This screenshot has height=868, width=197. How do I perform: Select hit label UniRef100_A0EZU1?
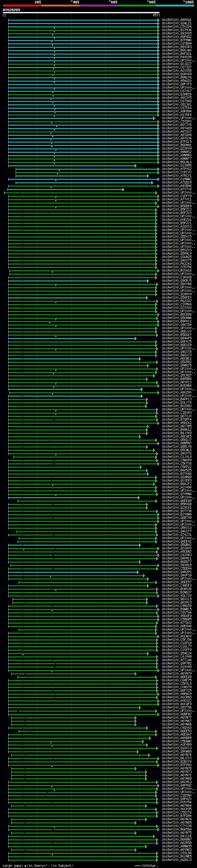(x=176, y=220)
